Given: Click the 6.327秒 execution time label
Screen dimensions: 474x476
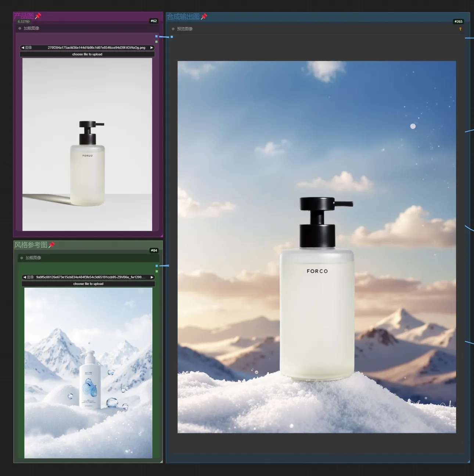Looking at the screenshot, I should tap(24, 22).
